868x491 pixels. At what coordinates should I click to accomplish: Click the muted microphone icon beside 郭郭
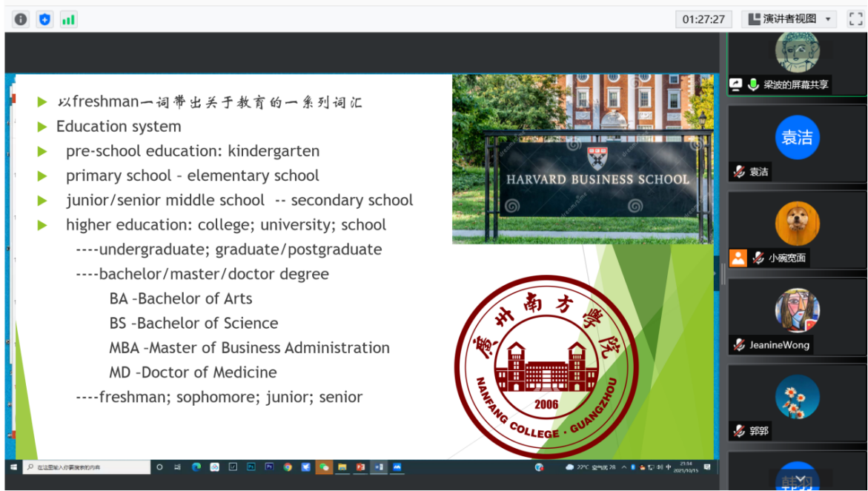pyautogui.click(x=739, y=430)
